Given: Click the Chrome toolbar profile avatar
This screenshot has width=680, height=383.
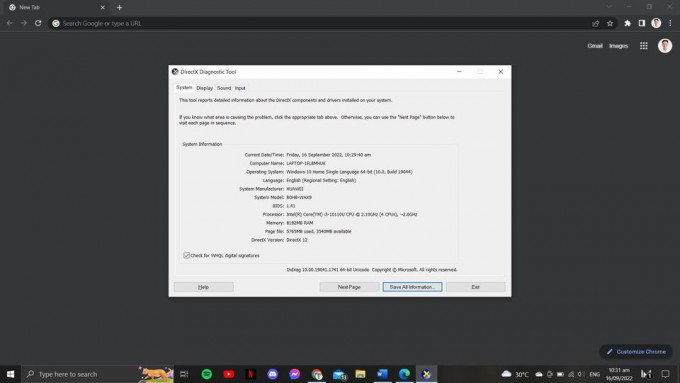Looking at the screenshot, I should [656, 23].
